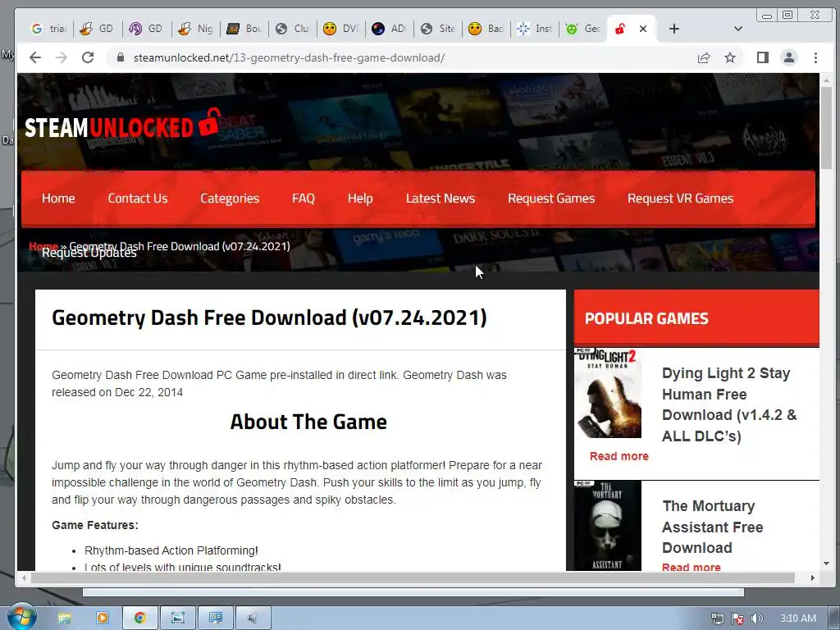Click the network tray icon

[x=717, y=619]
